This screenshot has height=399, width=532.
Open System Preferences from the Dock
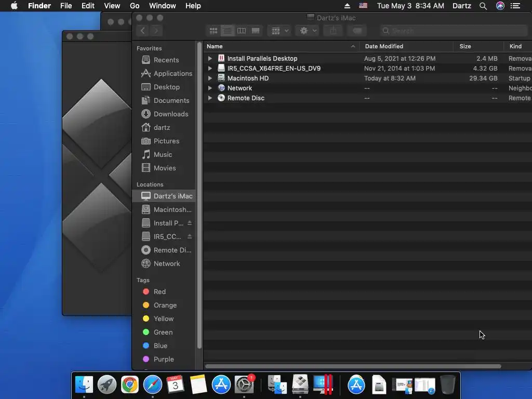[244, 384]
